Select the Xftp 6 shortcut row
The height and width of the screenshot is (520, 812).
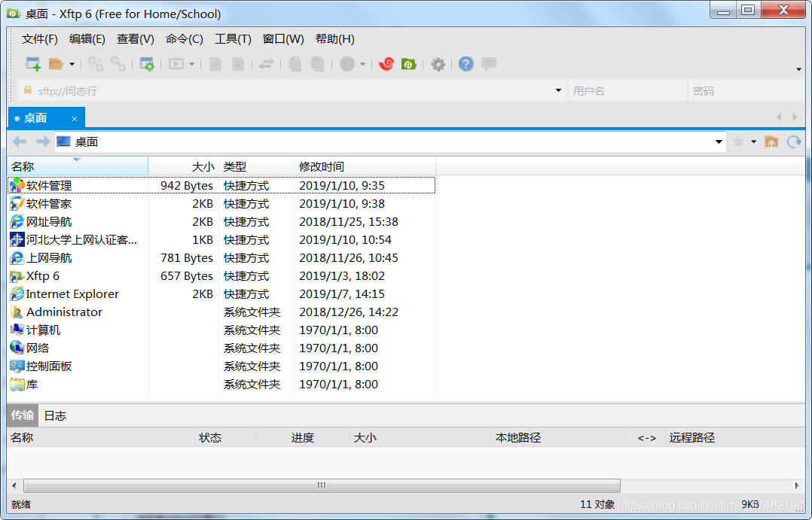click(x=221, y=276)
